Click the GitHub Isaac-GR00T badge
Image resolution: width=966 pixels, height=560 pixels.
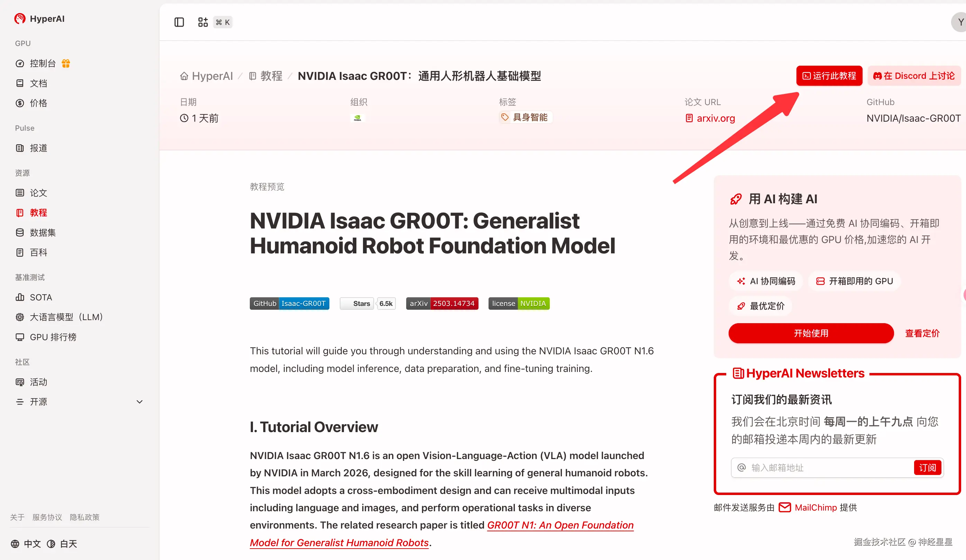click(x=289, y=304)
